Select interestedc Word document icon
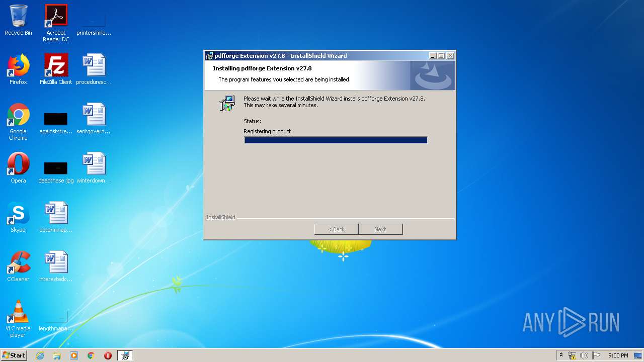The width and height of the screenshot is (644, 362). pyautogui.click(x=56, y=266)
